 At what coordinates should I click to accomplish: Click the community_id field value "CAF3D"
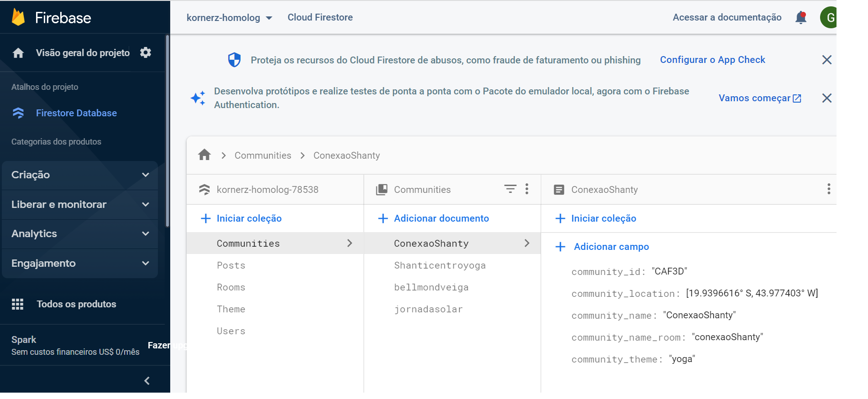coord(669,271)
